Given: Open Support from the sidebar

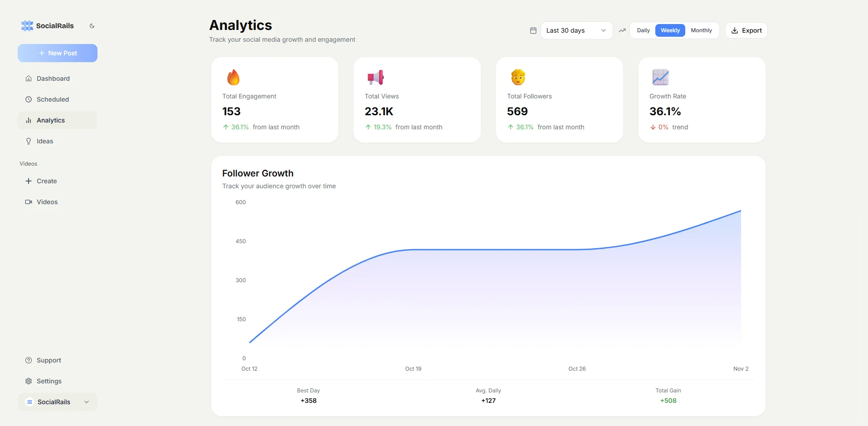Looking at the screenshot, I should coord(49,360).
